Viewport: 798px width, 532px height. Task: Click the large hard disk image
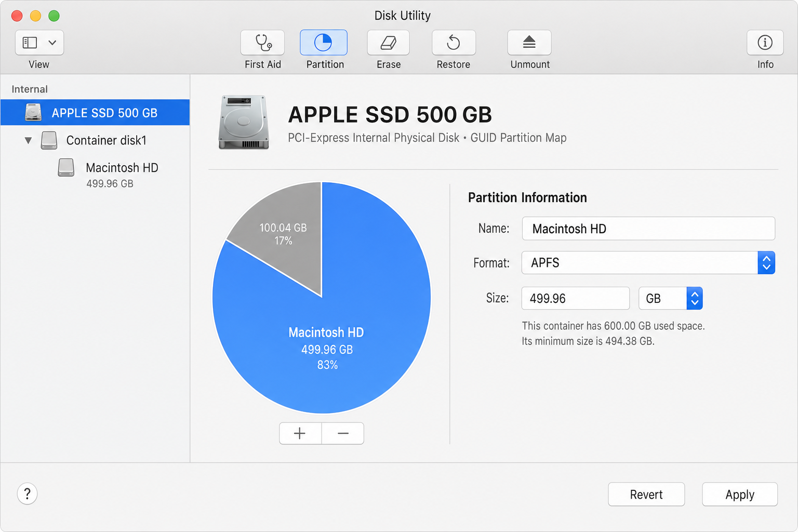[244, 123]
